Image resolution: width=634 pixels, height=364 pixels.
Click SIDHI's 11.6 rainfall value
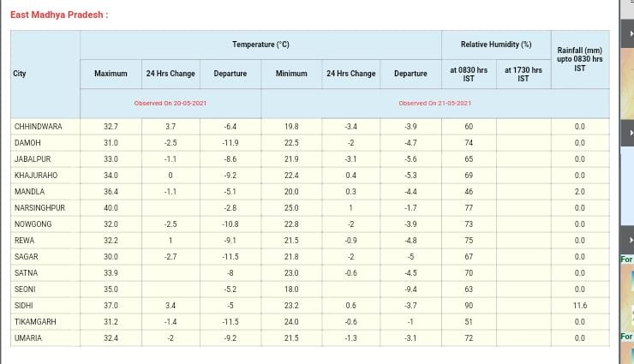(x=580, y=306)
